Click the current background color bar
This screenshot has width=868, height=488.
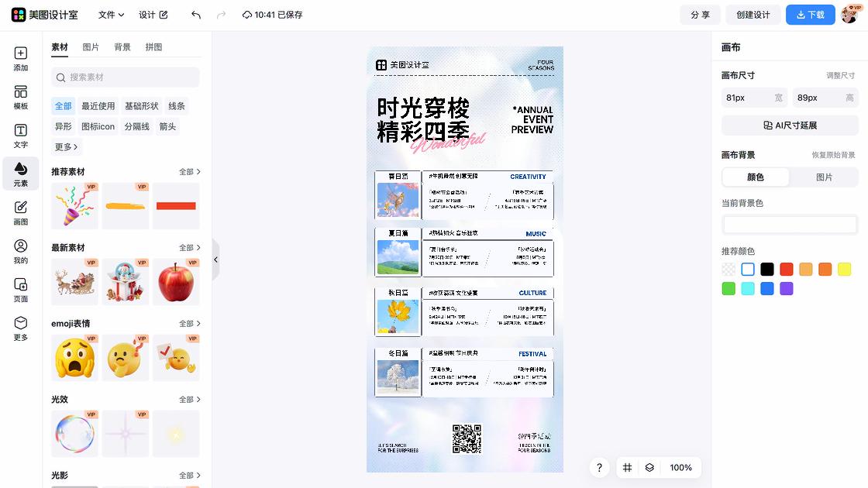point(790,225)
